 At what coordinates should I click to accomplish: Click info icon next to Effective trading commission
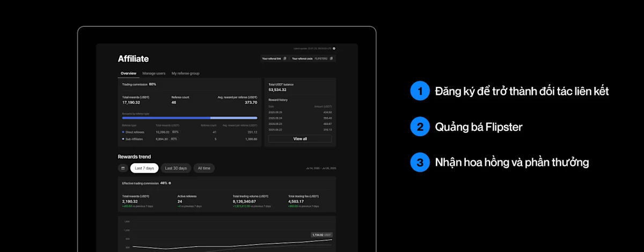pyautogui.click(x=170, y=183)
